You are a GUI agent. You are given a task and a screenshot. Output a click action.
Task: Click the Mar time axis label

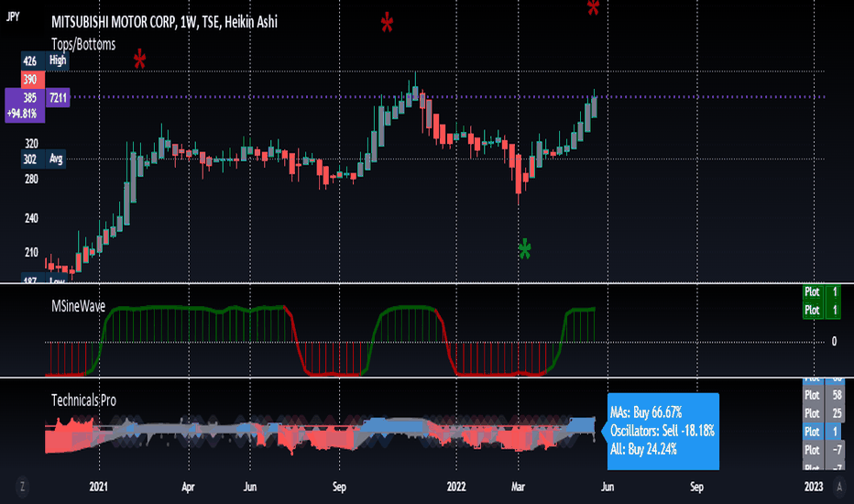518,487
